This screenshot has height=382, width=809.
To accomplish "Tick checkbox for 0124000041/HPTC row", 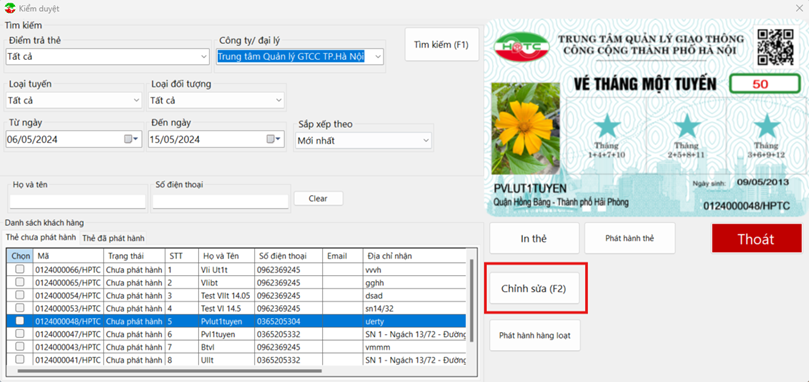I will (x=20, y=359).
